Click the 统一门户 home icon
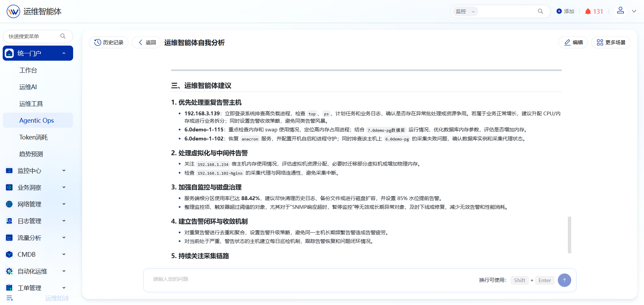 point(9,53)
